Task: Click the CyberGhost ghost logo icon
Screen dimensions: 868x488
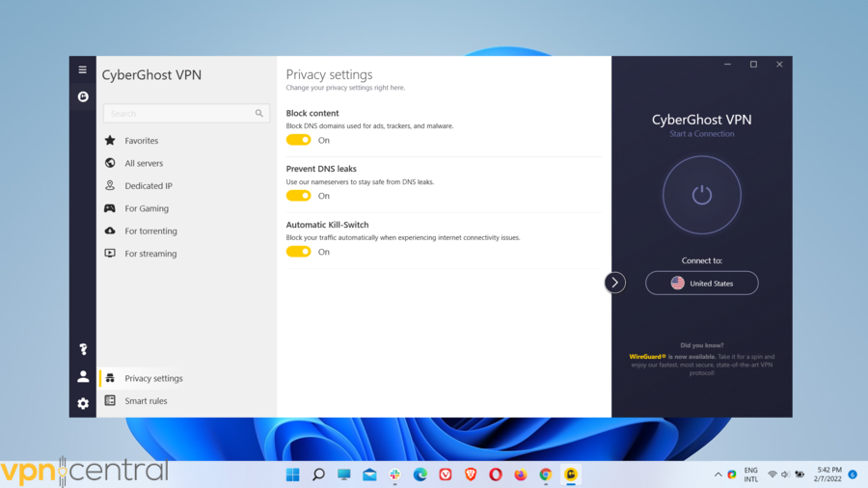Action: [83, 96]
